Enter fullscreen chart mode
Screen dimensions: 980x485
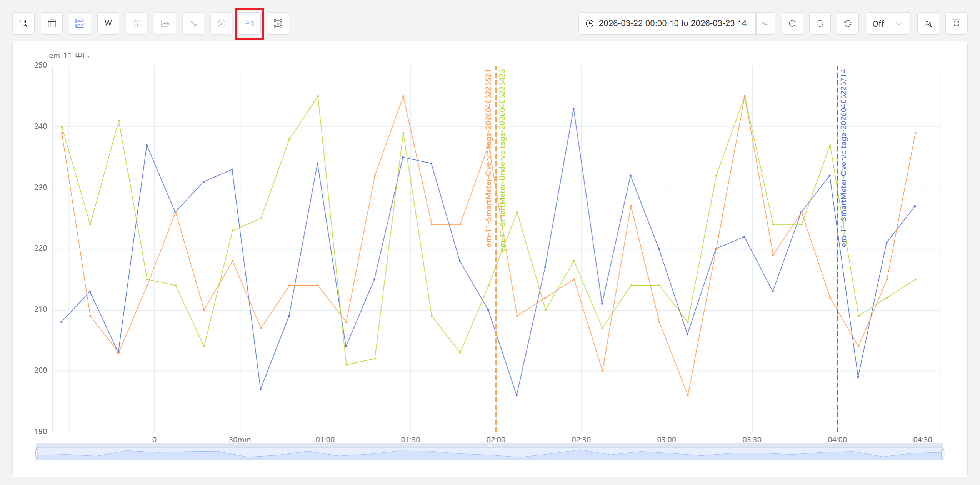coord(957,23)
